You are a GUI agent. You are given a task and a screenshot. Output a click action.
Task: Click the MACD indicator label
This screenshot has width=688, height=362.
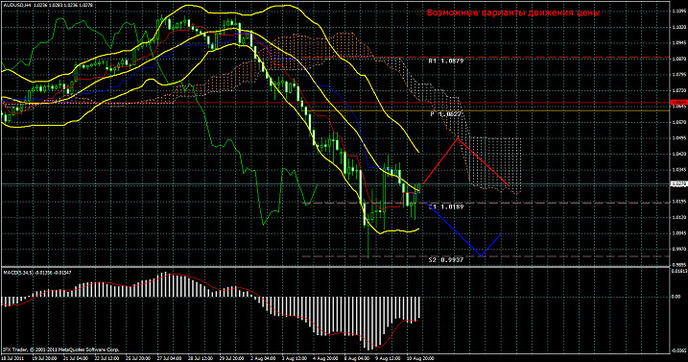coord(37,273)
